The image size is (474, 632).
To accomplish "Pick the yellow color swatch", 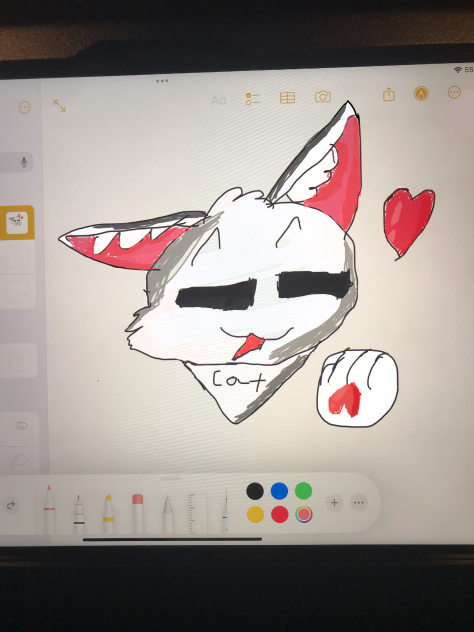I will tap(256, 515).
